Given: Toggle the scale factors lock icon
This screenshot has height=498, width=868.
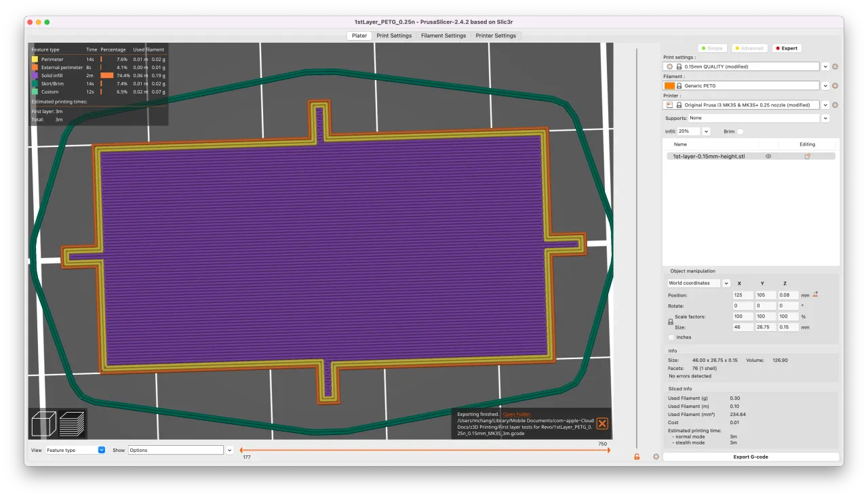Looking at the screenshot, I should [x=671, y=322].
